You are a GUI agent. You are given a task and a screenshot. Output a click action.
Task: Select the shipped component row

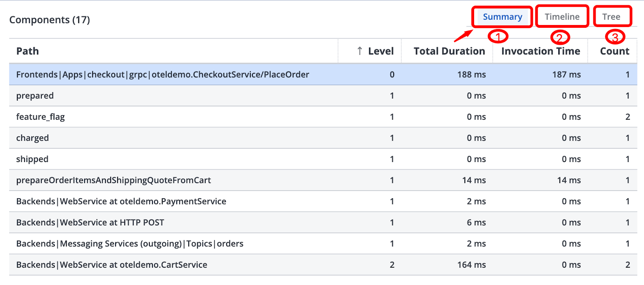[32, 159]
